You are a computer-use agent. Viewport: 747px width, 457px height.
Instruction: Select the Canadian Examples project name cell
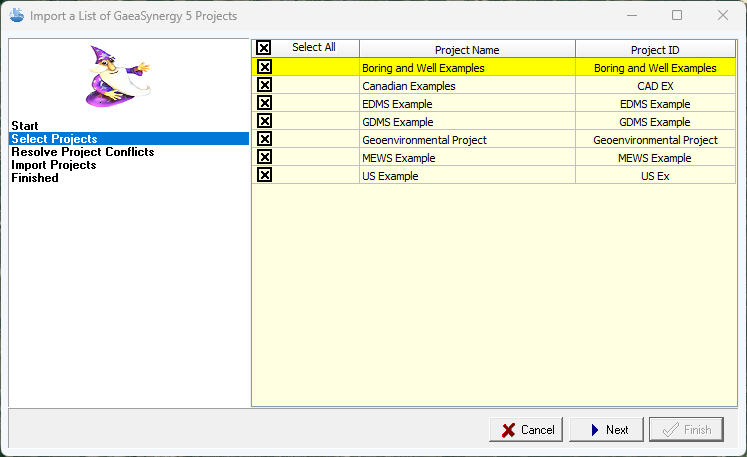(467, 86)
